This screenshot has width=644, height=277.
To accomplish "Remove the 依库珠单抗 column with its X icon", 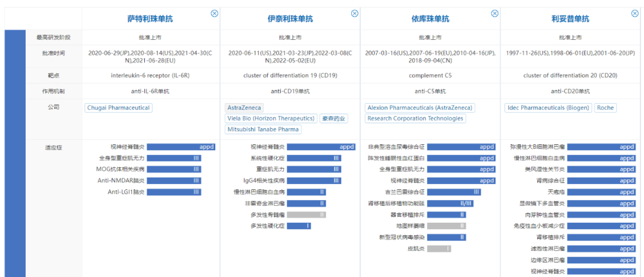I will pos(494,14).
